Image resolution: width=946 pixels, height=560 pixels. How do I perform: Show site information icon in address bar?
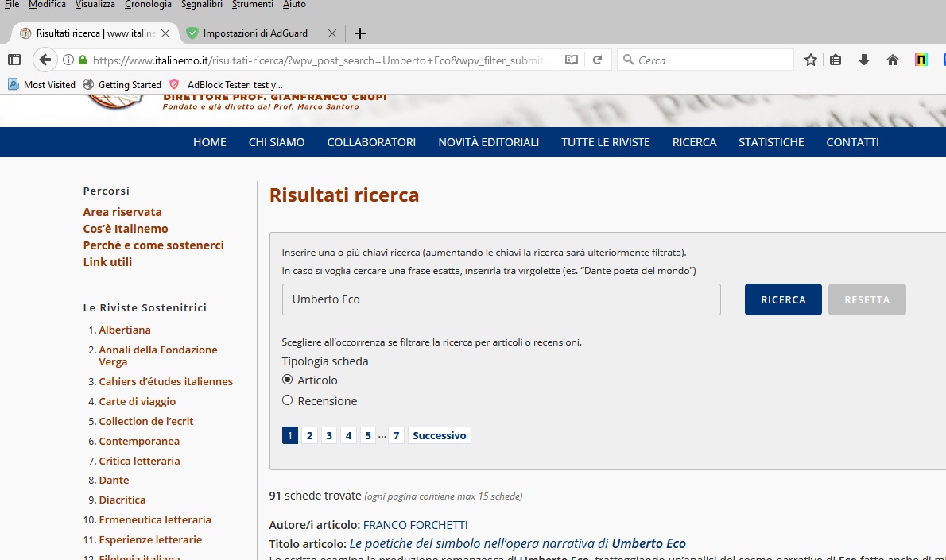68,60
